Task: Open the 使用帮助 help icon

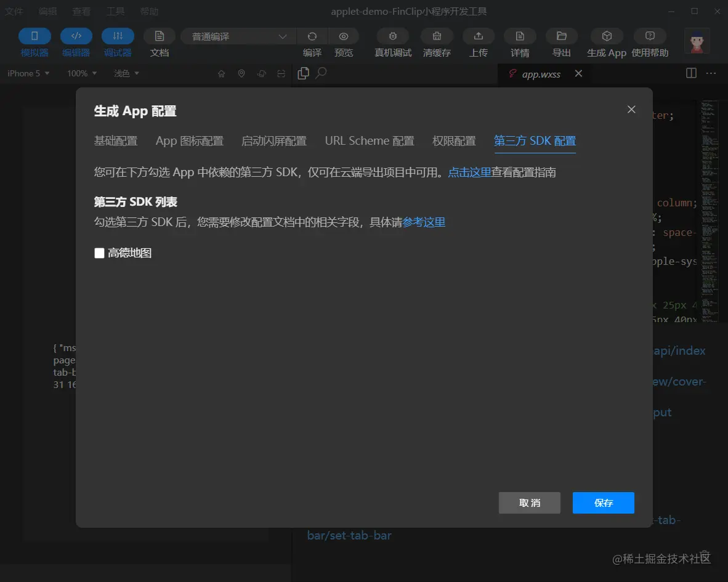Action: pyautogui.click(x=650, y=36)
